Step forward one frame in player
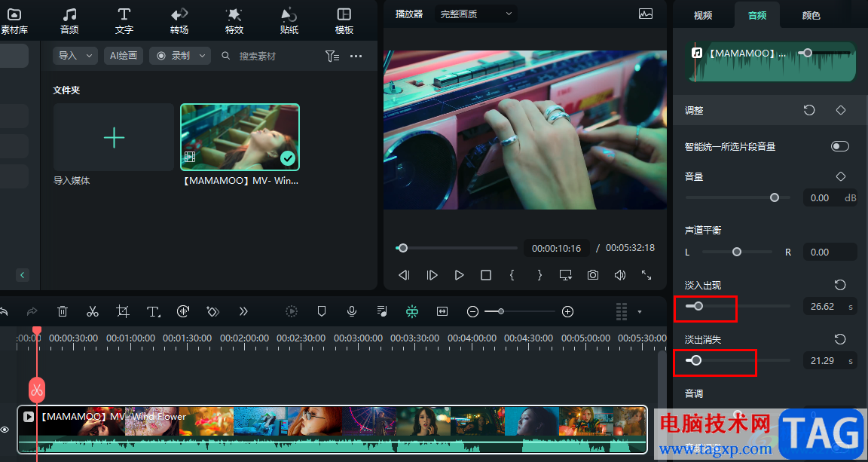The height and width of the screenshot is (462, 868). [x=432, y=275]
